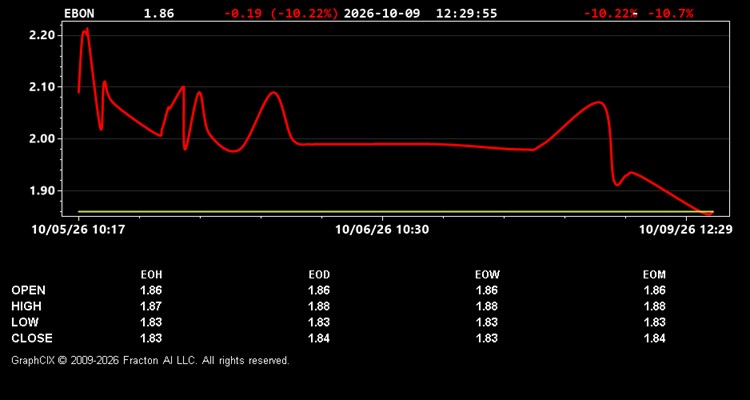Image resolution: width=750 pixels, height=400 pixels.
Task: Click the 1.90 y-axis label
Action: [x=42, y=190]
